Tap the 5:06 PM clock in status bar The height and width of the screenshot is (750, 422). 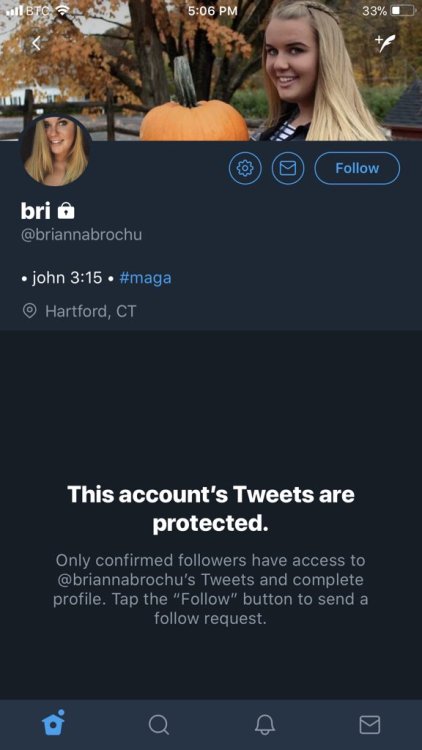point(212,11)
